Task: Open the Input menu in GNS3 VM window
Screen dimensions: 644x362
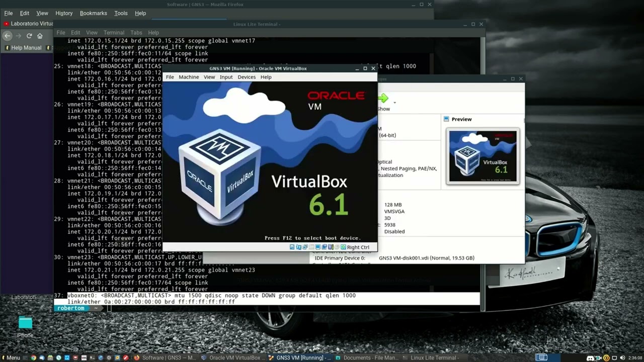Action: (226, 77)
